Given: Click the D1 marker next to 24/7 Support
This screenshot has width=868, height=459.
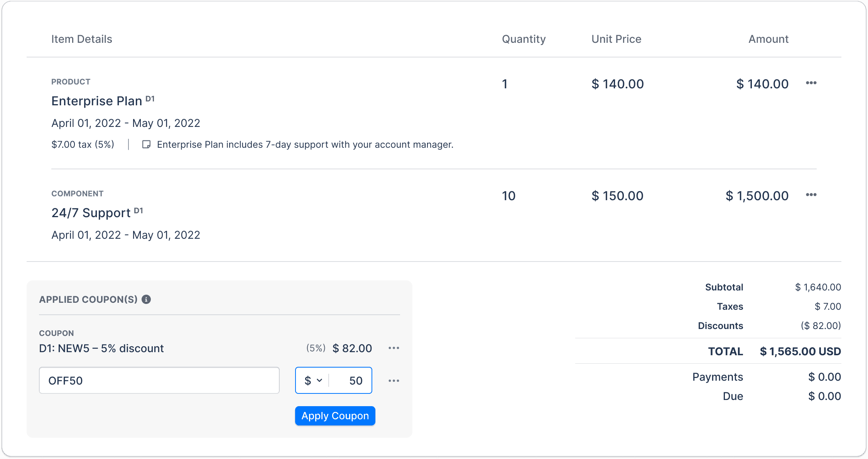Looking at the screenshot, I should tap(138, 211).
